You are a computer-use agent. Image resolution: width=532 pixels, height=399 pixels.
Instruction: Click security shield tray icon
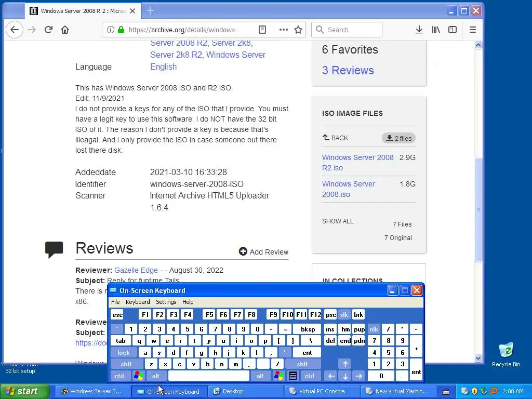(x=474, y=391)
